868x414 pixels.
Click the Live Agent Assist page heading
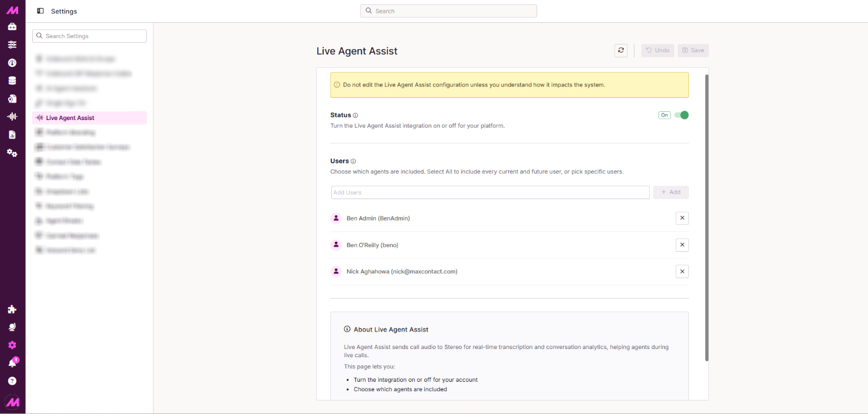coord(357,51)
